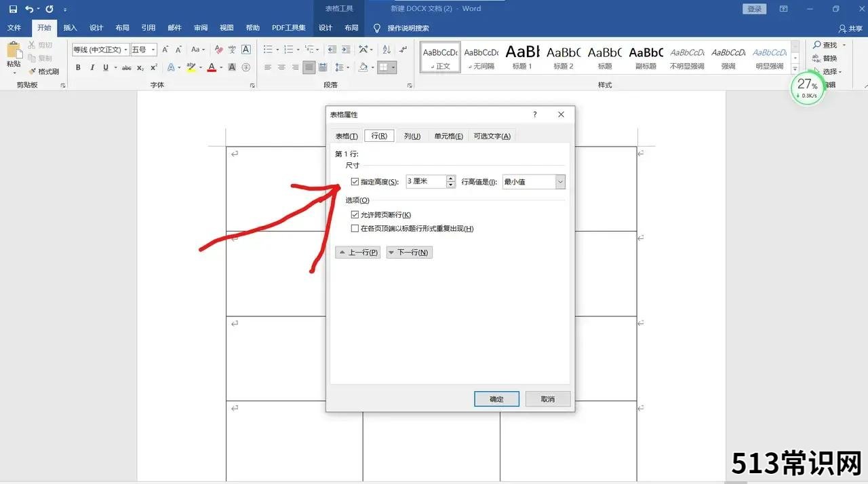
Task: Increase row height with the up spinner
Action: click(x=451, y=179)
